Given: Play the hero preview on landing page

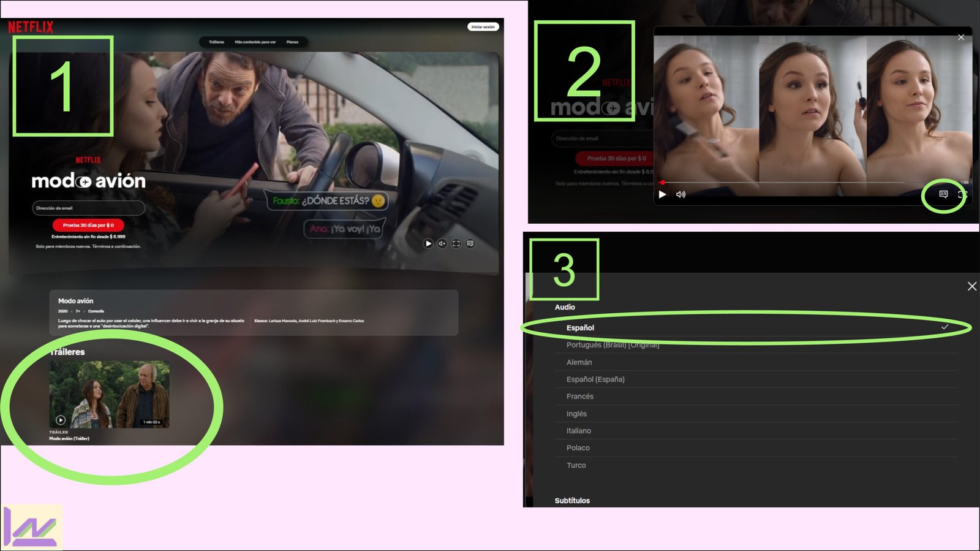Looking at the screenshot, I should click(428, 243).
